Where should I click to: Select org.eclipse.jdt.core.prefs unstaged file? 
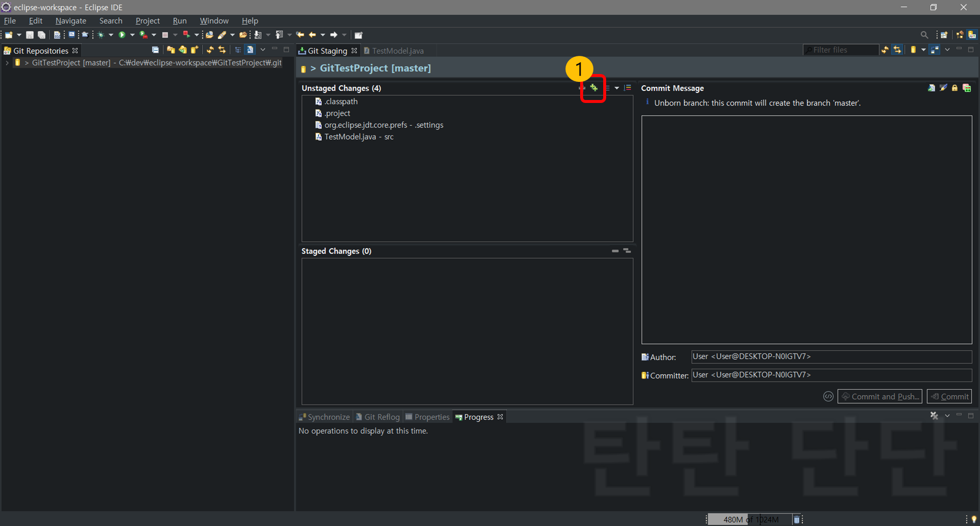point(379,125)
